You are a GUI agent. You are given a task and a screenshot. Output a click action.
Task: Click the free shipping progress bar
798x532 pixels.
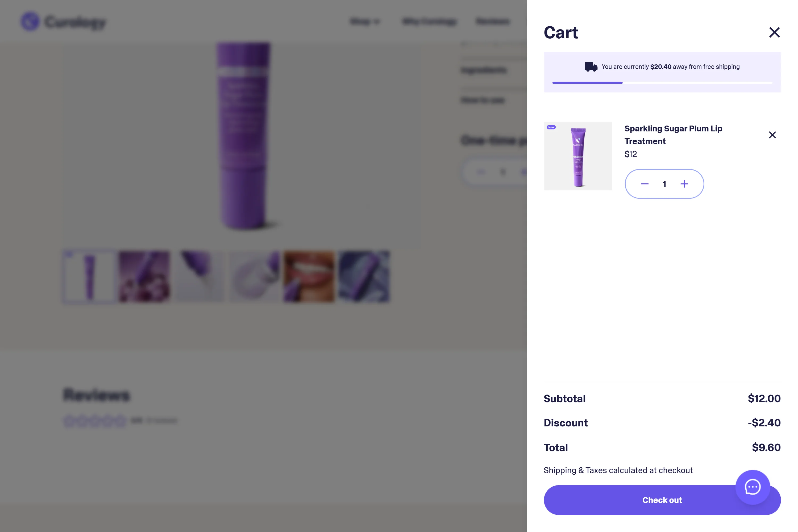(662, 83)
